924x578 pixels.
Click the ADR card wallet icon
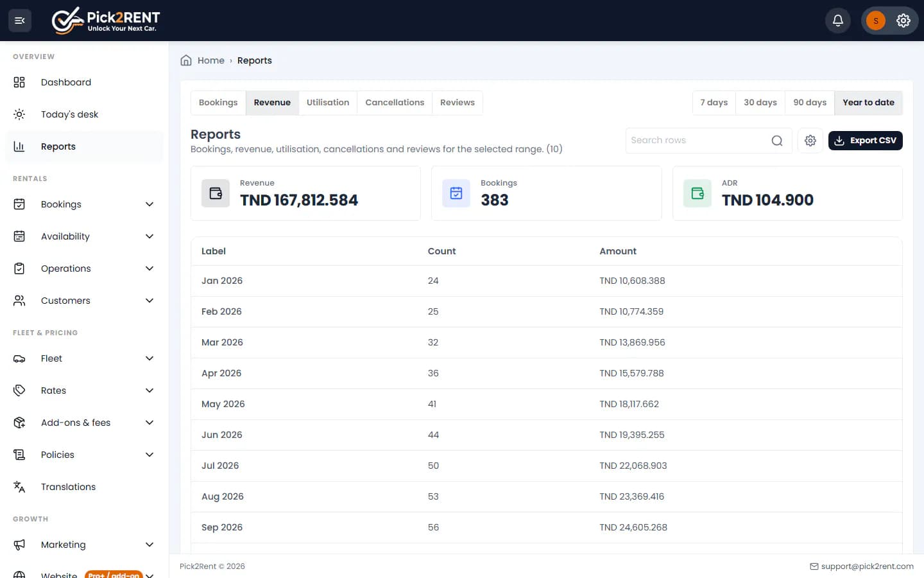[697, 193]
